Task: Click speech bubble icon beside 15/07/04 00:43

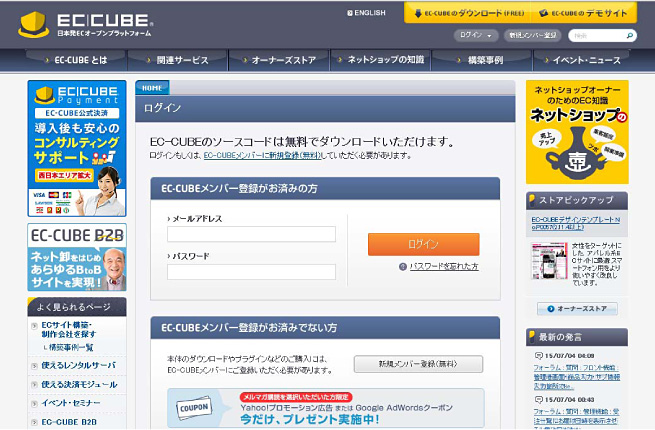Action: pos(538,399)
